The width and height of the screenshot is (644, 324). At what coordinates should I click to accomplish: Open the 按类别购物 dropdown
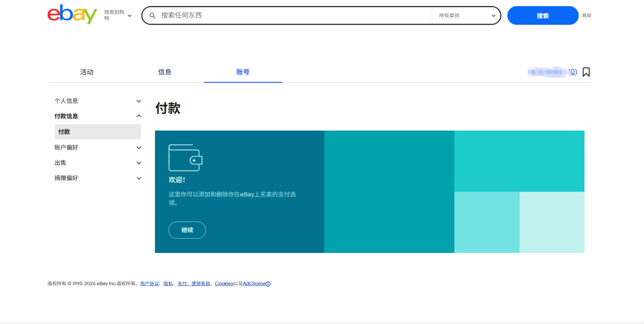tap(118, 15)
